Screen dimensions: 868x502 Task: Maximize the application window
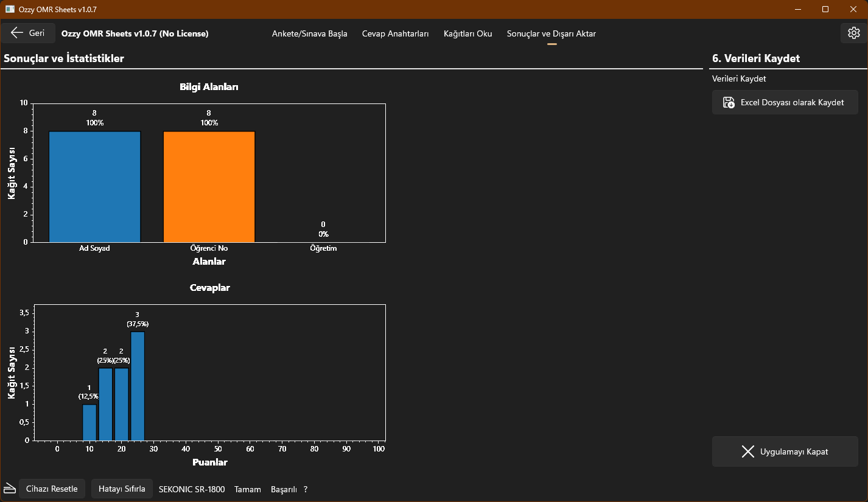coord(825,9)
